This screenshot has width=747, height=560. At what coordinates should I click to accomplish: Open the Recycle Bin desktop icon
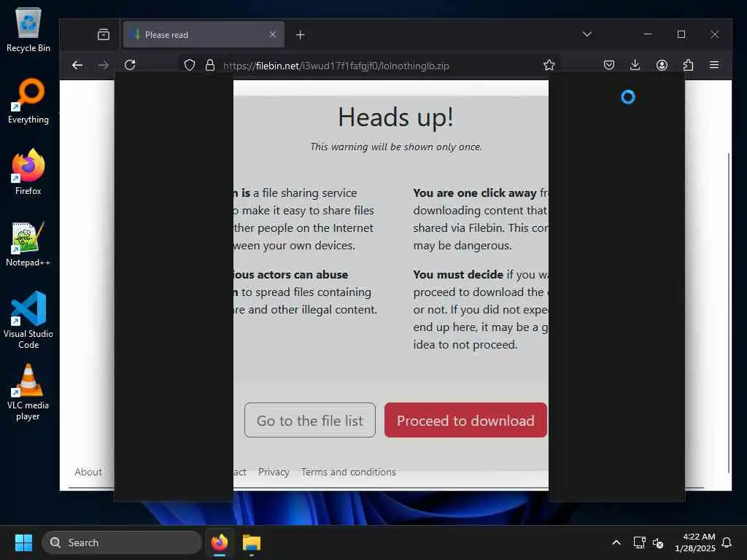pyautogui.click(x=28, y=29)
